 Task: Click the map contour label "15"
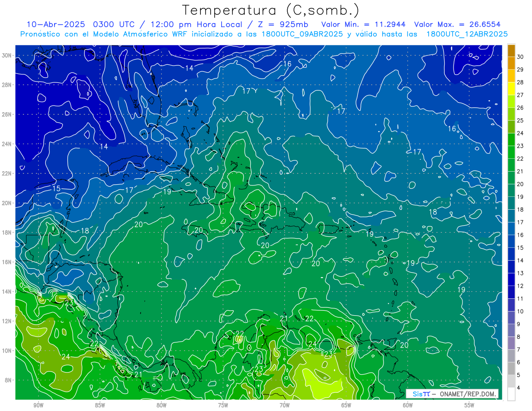point(56,189)
